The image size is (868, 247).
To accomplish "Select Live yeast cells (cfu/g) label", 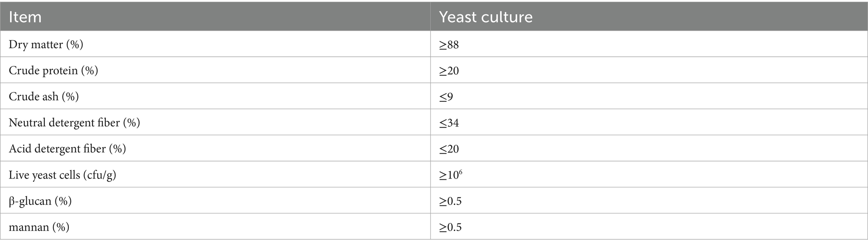I will click(x=63, y=174).
